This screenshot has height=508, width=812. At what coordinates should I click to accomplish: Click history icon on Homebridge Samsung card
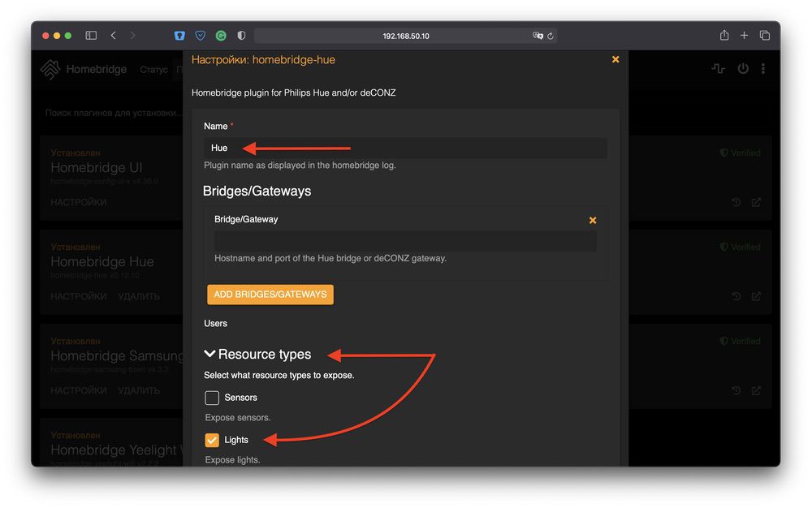click(x=736, y=390)
